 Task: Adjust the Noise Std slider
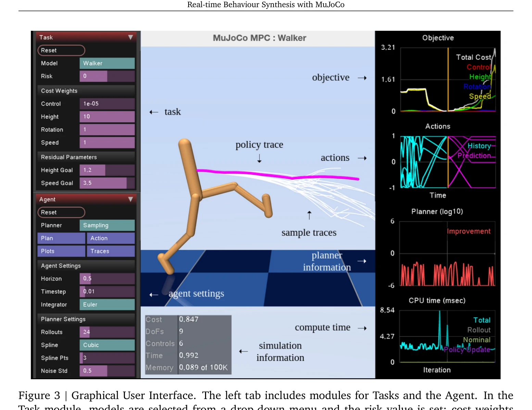pyautogui.click(x=107, y=371)
